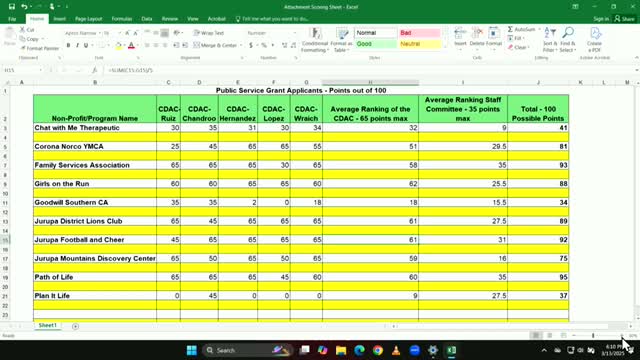Apply the Good cell style
This screenshot has width=640, height=360.
[376, 44]
